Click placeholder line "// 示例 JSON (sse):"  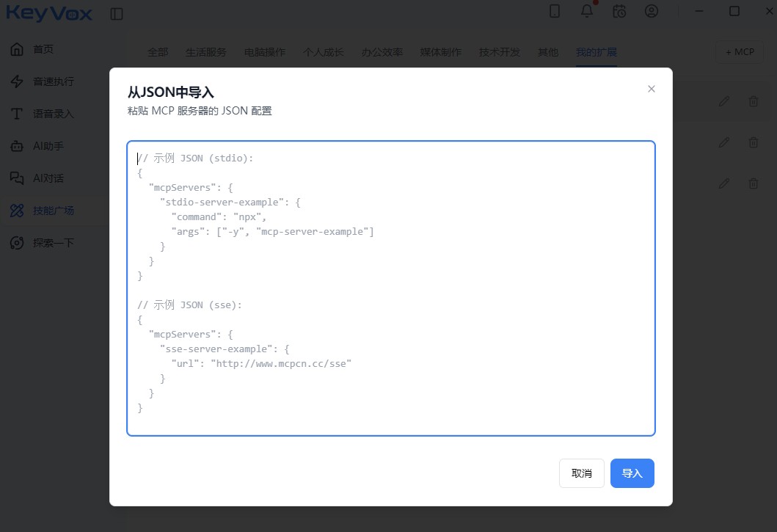click(x=190, y=305)
